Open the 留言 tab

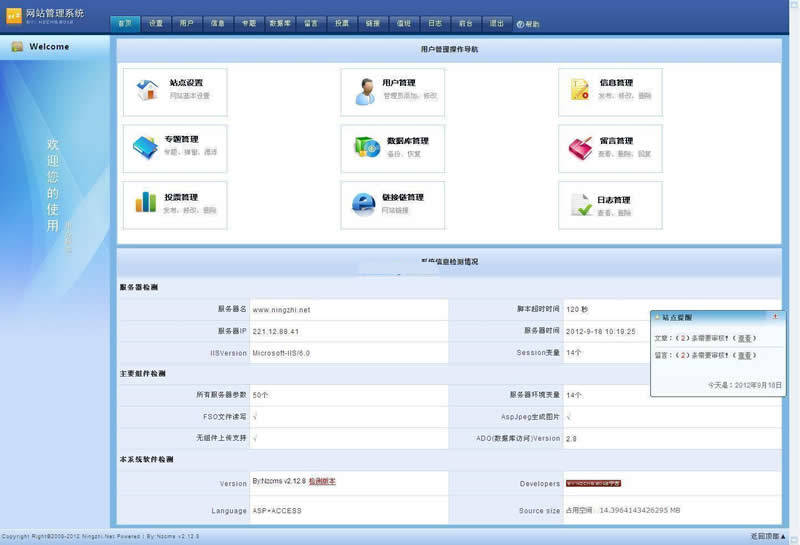pyautogui.click(x=311, y=23)
